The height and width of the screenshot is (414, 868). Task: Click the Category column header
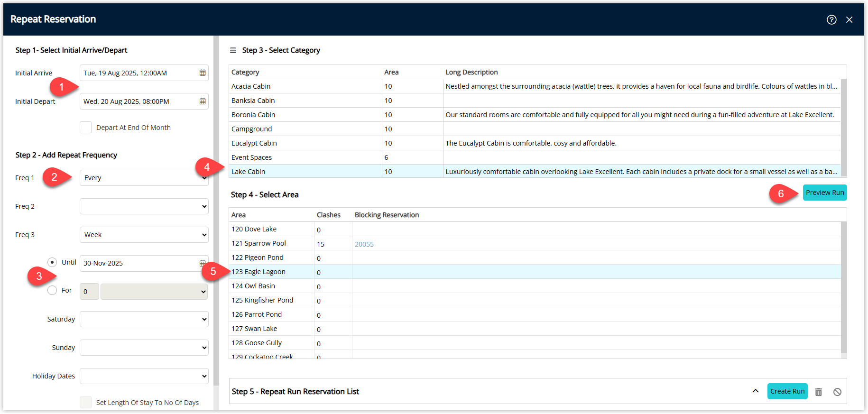tap(245, 72)
